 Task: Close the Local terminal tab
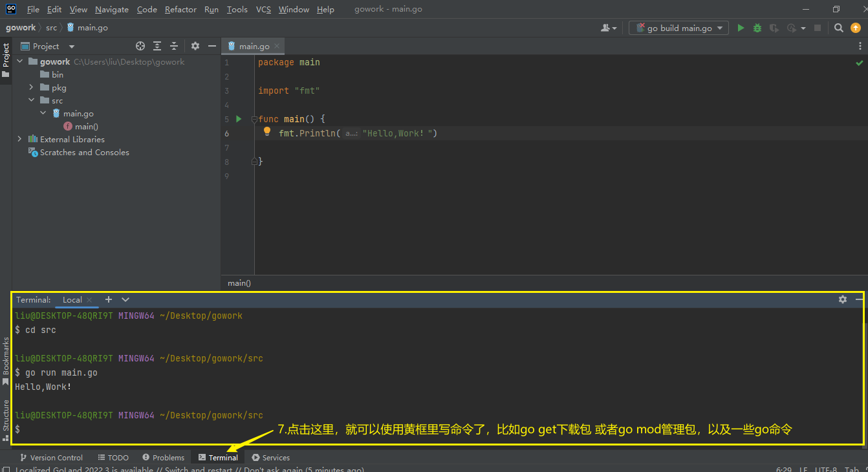pos(89,300)
